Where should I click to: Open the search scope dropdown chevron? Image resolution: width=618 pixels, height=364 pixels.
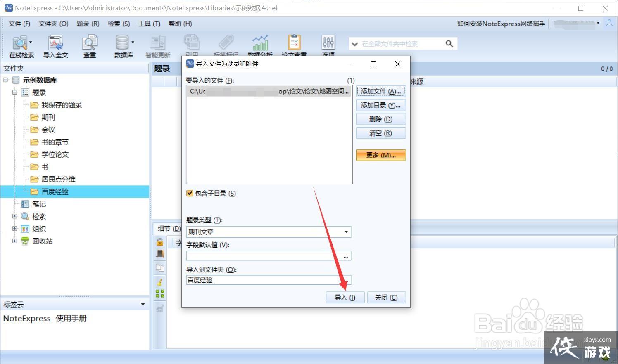(x=354, y=44)
